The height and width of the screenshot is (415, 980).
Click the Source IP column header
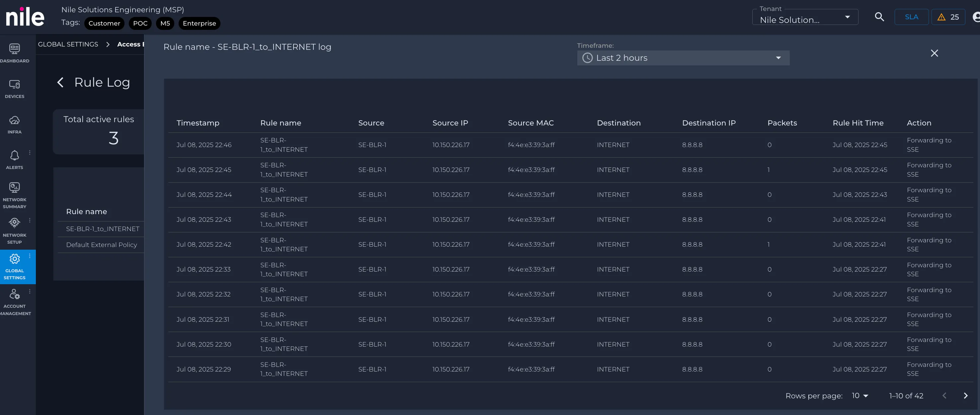tap(450, 123)
